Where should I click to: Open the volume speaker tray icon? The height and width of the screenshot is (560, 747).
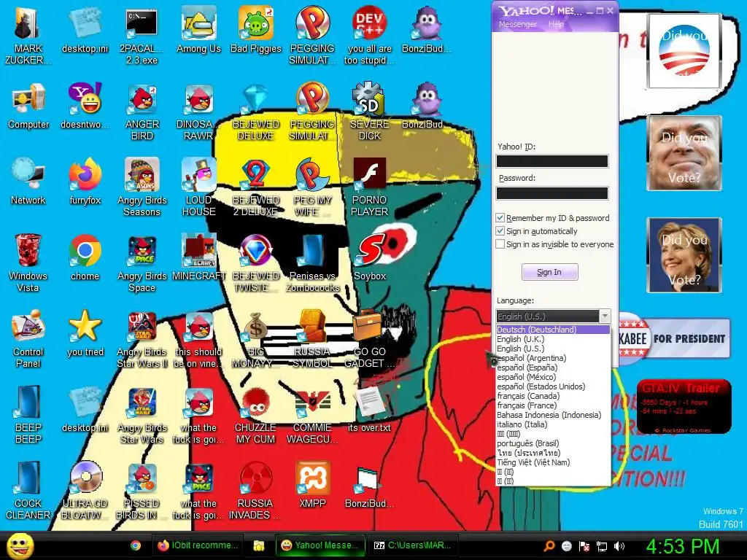click(619, 546)
